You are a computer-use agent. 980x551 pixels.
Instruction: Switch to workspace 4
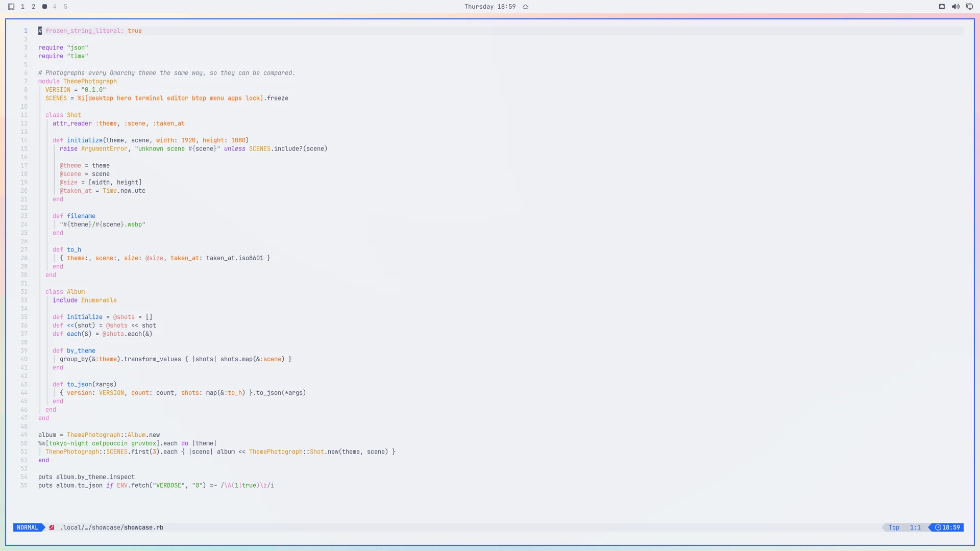point(55,7)
